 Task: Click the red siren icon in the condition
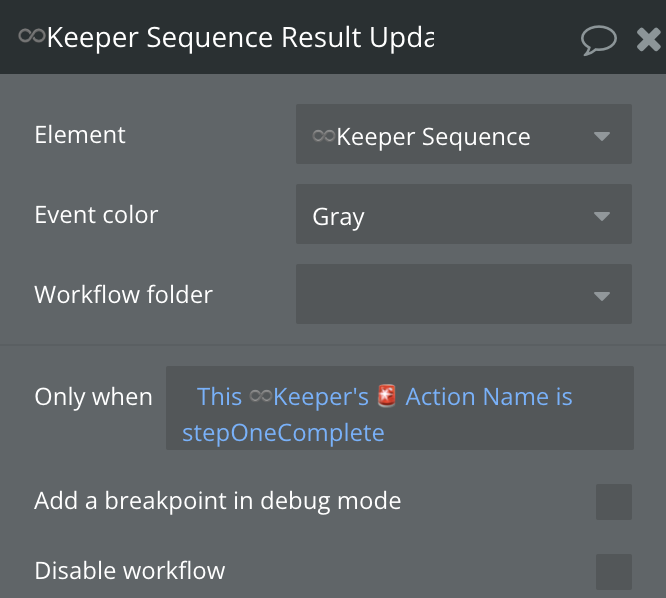pos(388,397)
